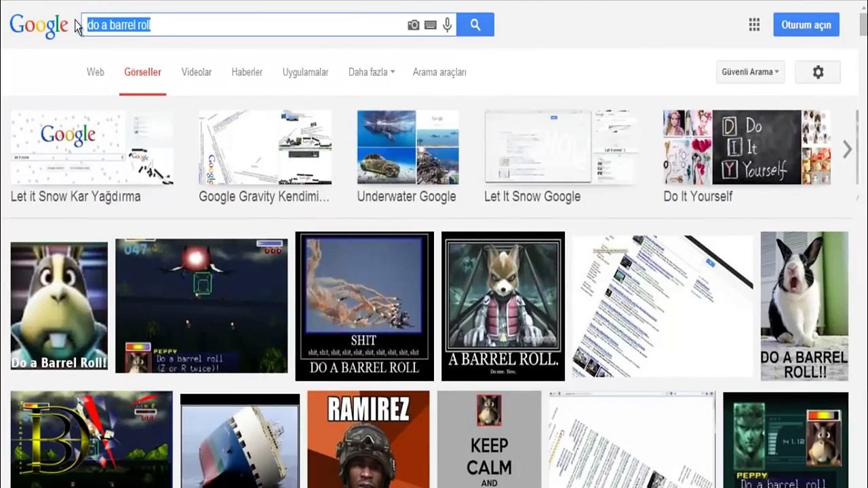Screen dimensions: 868x488
Task: Click the blue magnifier search button
Action: pyautogui.click(x=475, y=25)
